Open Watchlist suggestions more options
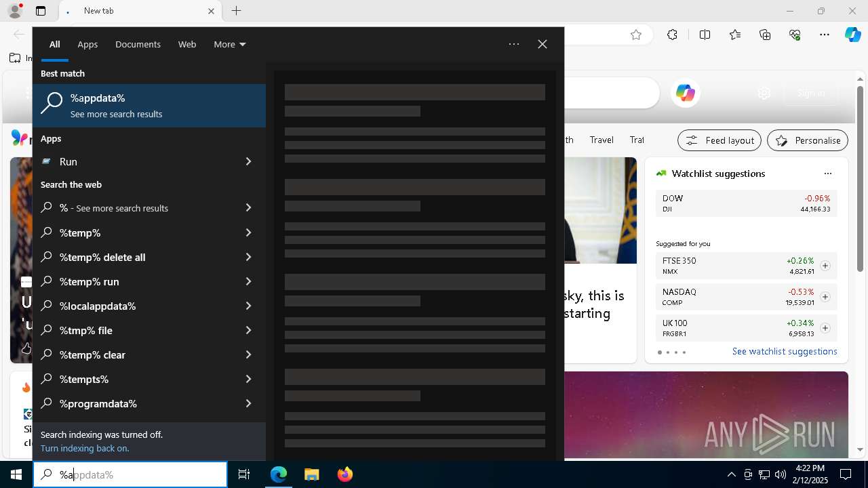Image resolution: width=868 pixels, height=488 pixels. point(827,174)
